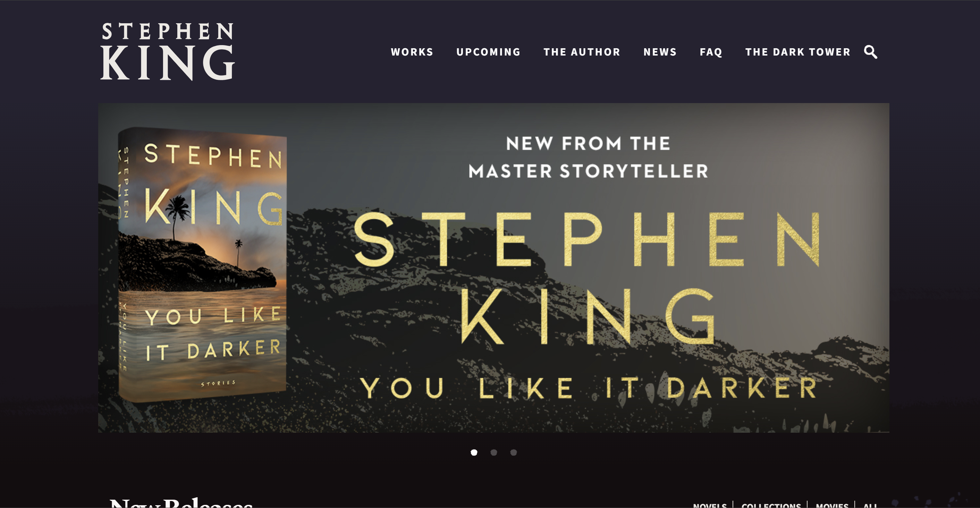Image resolution: width=980 pixels, height=508 pixels.
Task: Click the large gold Stephen King banner name
Action: pos(588,278)
